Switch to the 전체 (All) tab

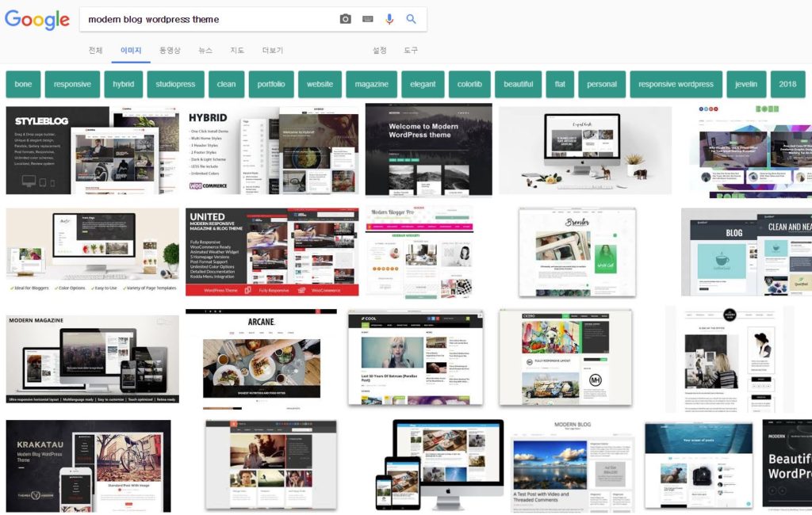pyautogui.click(x=95, y=51)
